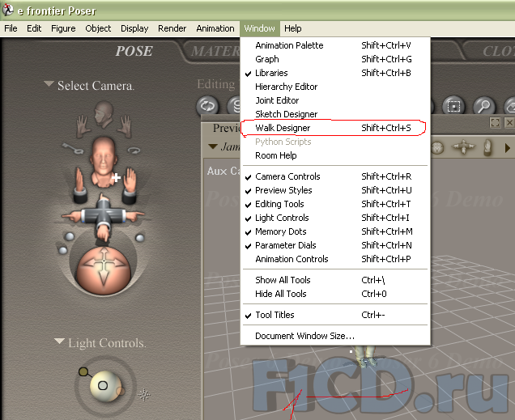Click the crossed-arms camera plane control
The image size is (515, 420).
[103, 217]
